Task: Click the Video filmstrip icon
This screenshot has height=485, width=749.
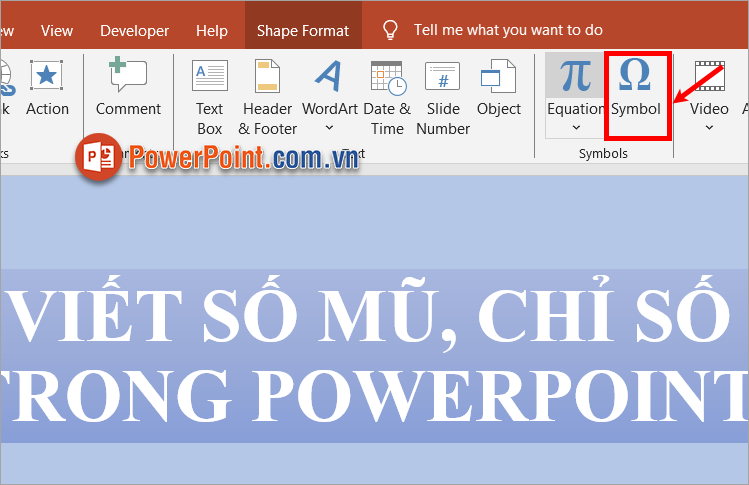Action: 709,76
